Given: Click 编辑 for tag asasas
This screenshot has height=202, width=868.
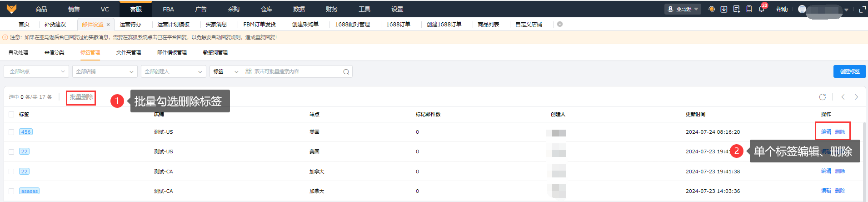Looking at the screenshot, I should (826, 191).
